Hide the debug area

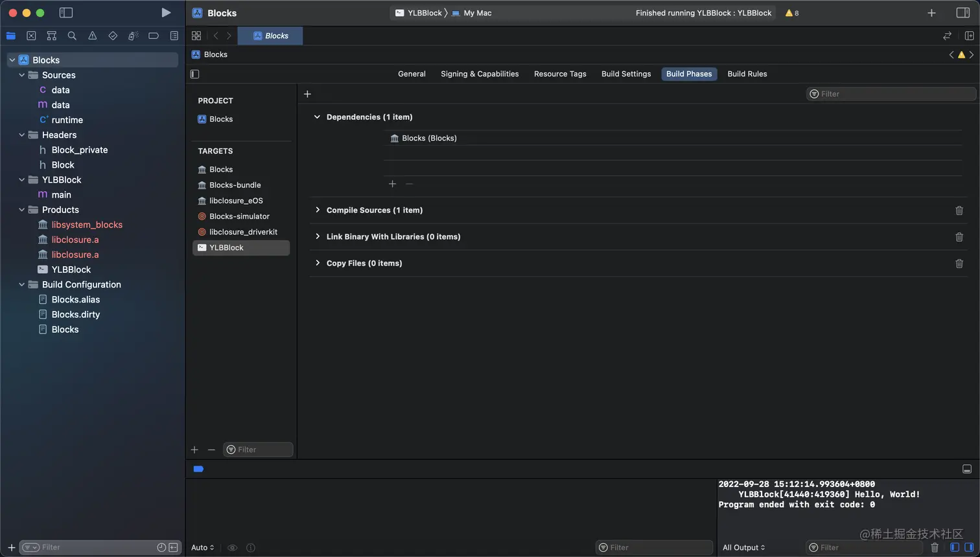point(967,469)
